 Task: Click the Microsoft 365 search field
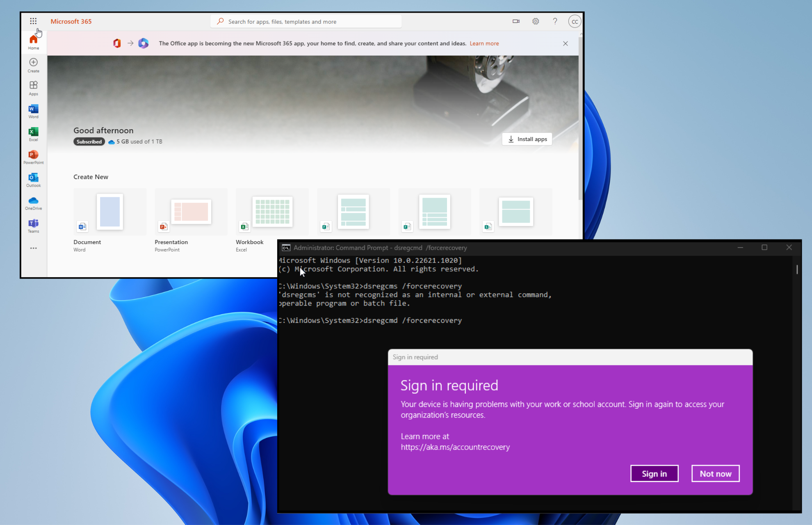click(306, 22)
